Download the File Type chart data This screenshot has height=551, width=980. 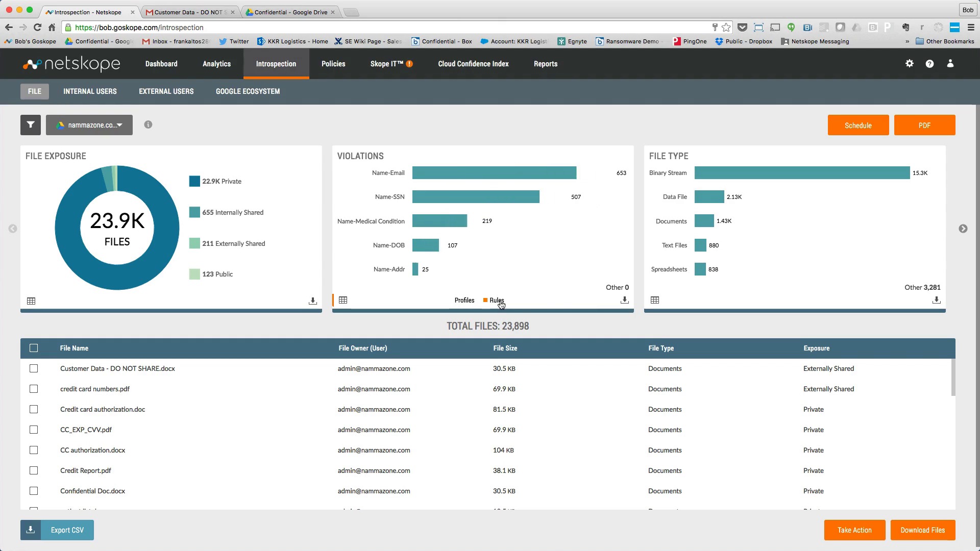936,300
